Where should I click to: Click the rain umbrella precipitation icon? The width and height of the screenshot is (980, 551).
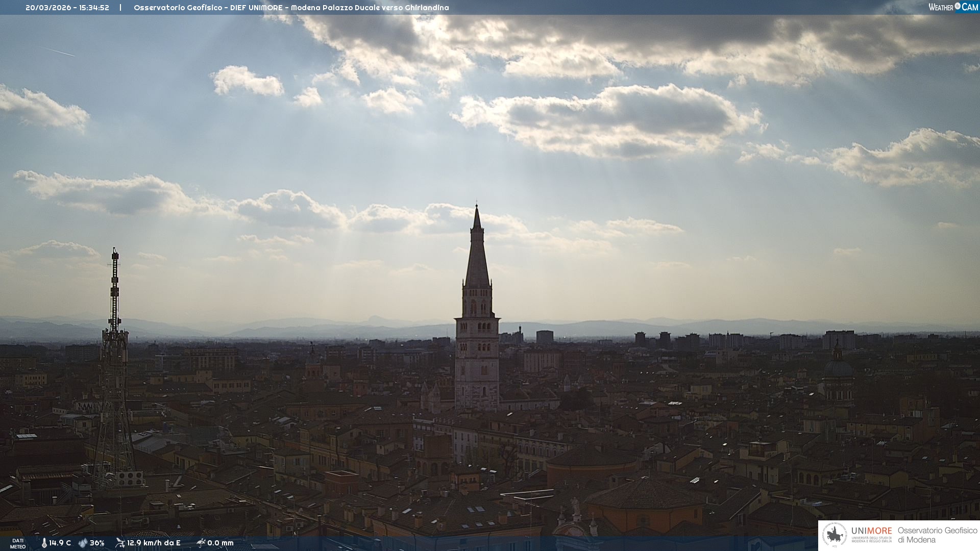click(x=201, y=543)
